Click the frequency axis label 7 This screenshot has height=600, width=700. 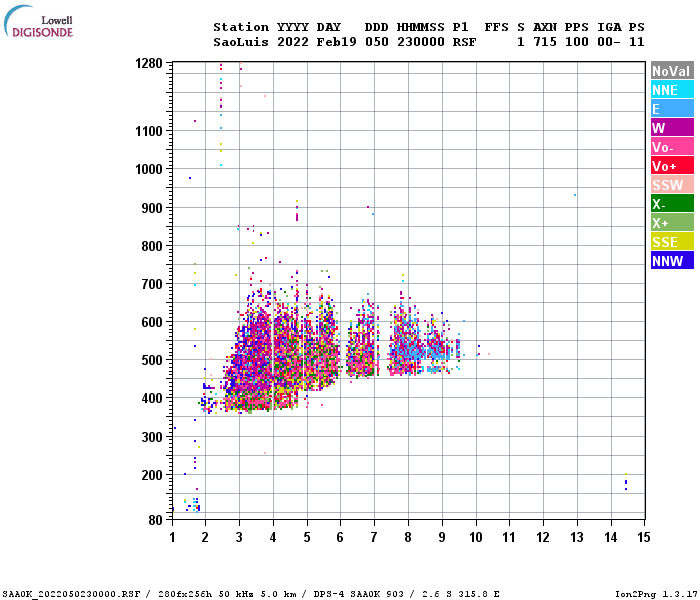[x=374, y=537]
